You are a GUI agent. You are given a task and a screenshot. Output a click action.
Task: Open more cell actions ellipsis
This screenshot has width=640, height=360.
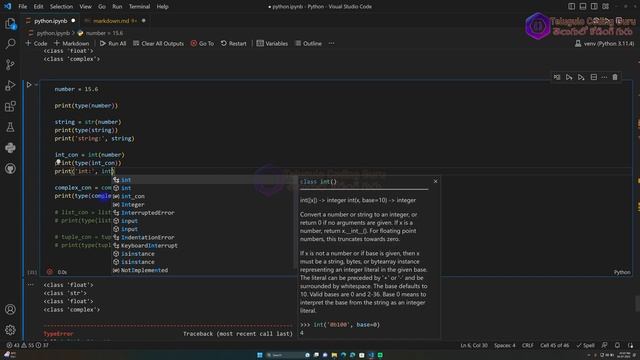pos(604,77)
